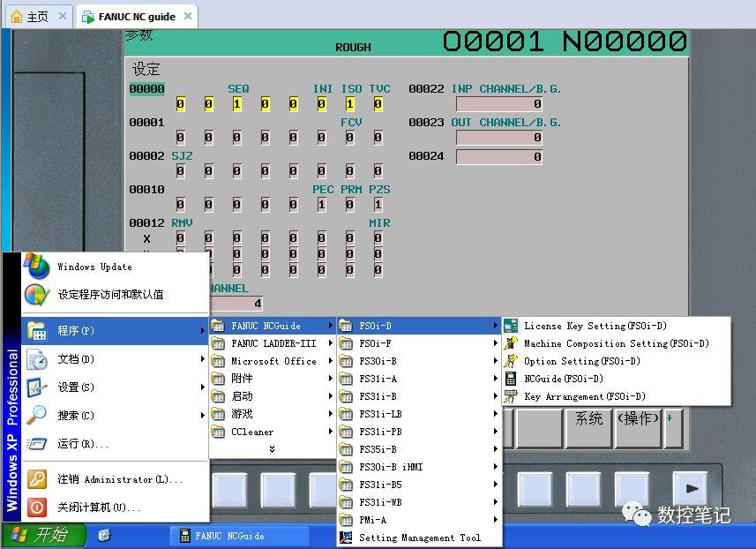Expand the Microsoft Office program group
Screen dimensions: 756x549
[x=265, y=360]
